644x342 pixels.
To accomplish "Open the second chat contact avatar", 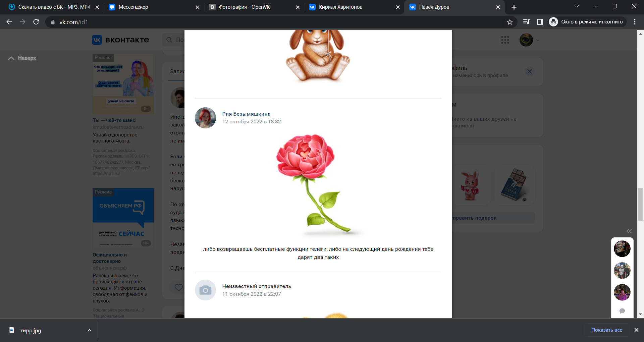I will (x=622, y=271).
